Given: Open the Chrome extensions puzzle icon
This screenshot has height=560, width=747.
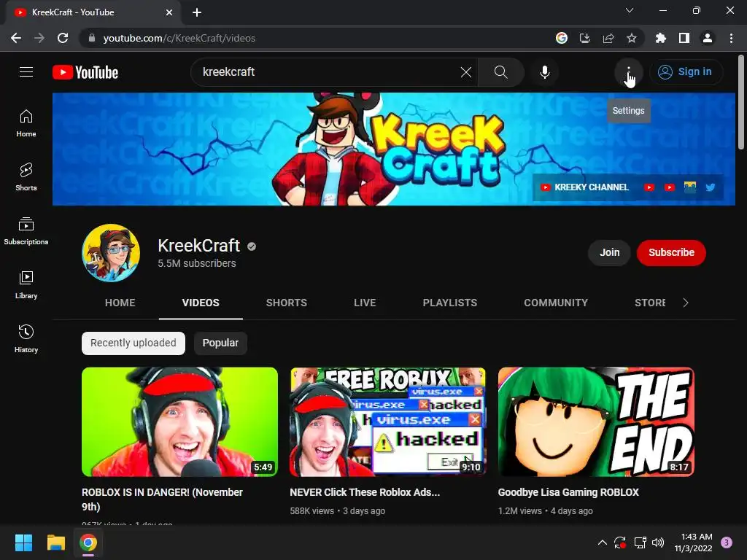Looking at the screenshot, I should pos(661,38).
